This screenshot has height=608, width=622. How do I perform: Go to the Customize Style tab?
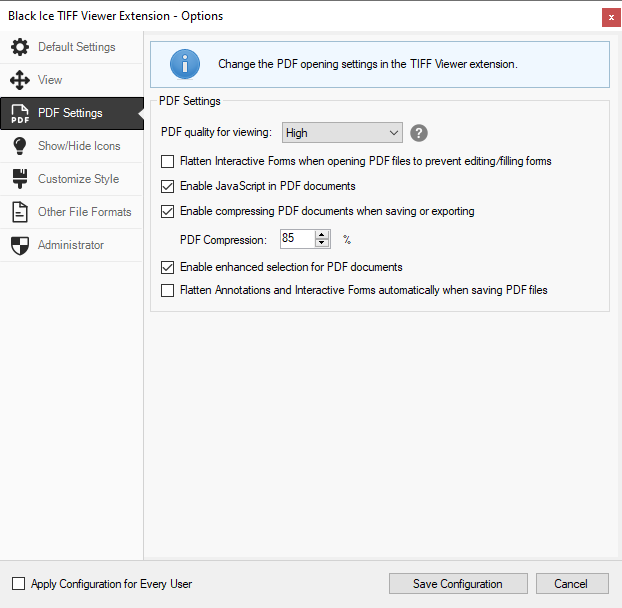click(x=71, y=179)
